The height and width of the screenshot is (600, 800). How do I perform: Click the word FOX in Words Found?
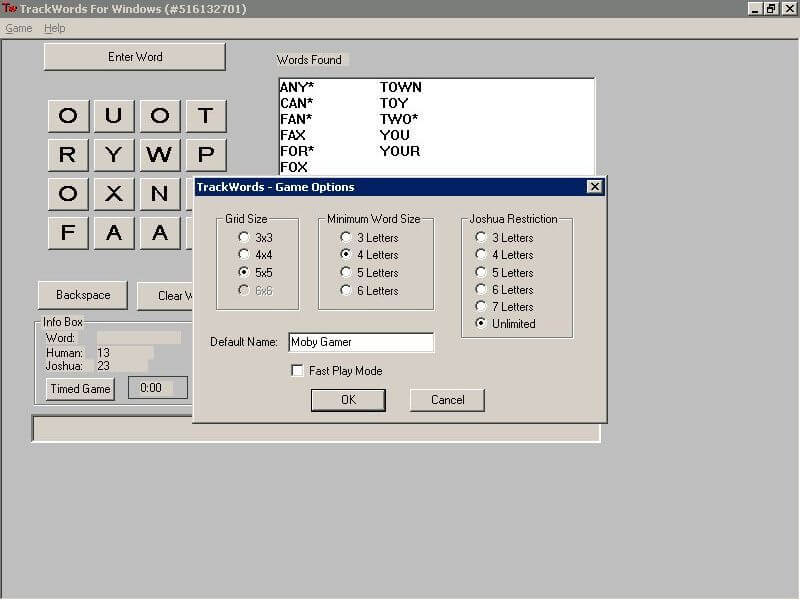tap(294, 167)
